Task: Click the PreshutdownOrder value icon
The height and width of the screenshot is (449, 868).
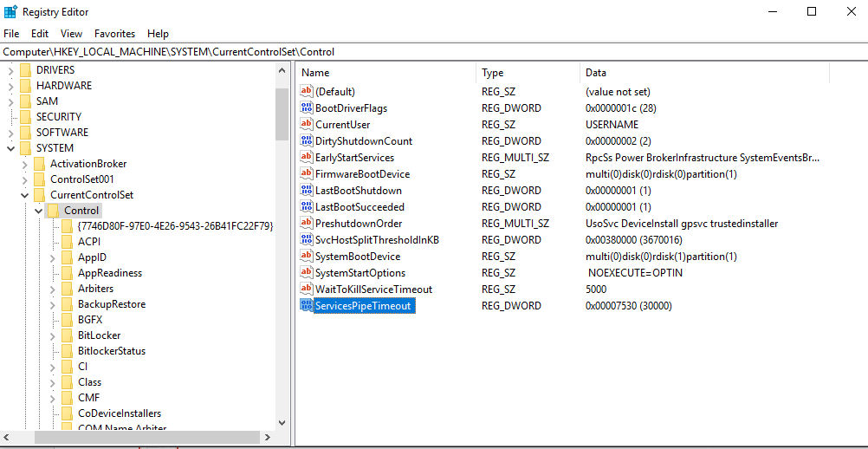Action: (306, 223)
